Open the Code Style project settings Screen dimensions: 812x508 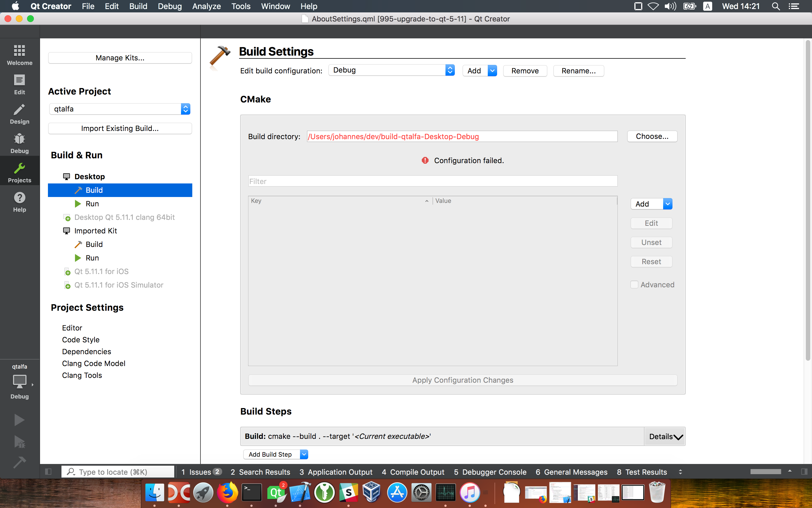coord(81,340)
